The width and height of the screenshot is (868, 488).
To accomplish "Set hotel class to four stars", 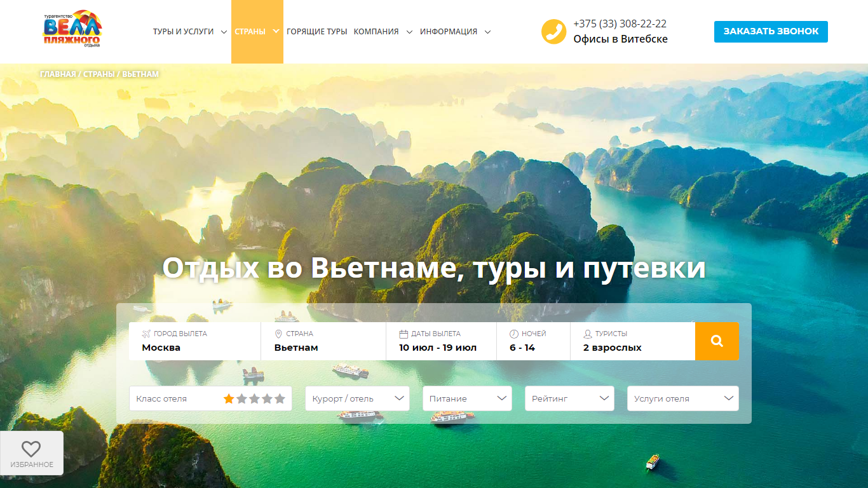I will point(267,398).
